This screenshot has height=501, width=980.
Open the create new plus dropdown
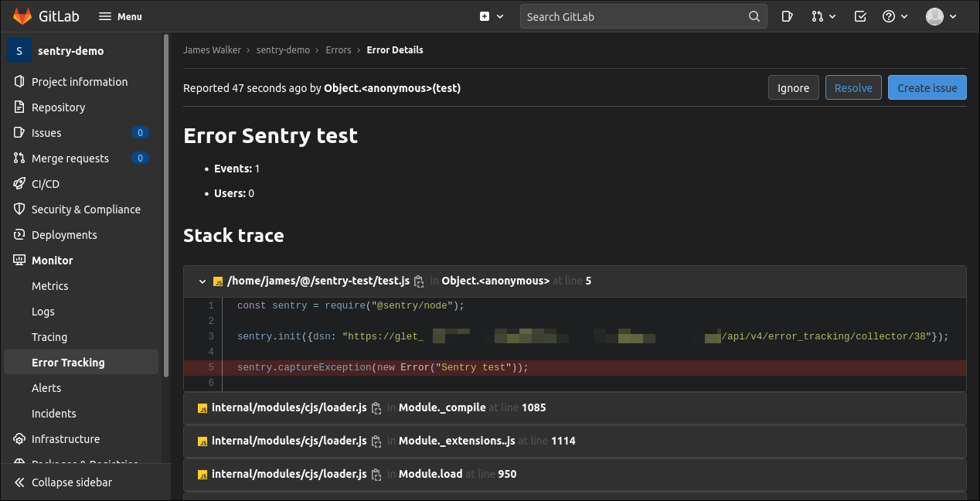491,16
